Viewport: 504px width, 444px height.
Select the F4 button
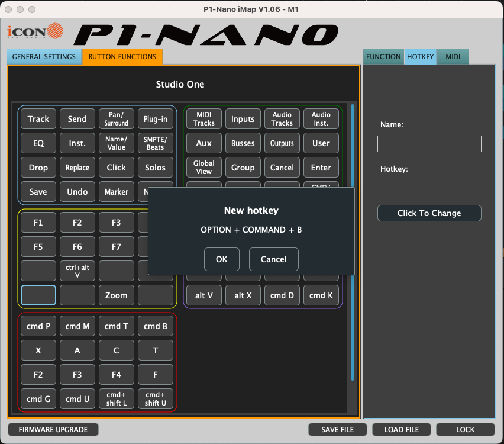tap(117, 375)
